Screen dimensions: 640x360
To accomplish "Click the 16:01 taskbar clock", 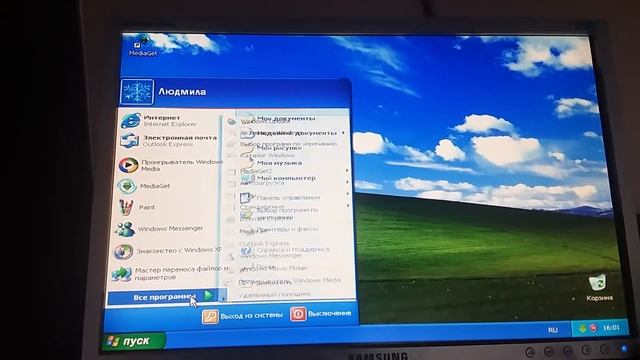I will (x=611, y=327).
